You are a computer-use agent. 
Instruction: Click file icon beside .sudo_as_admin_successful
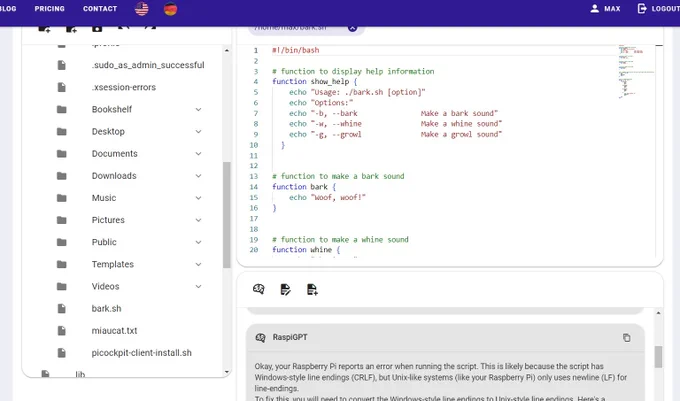[x=62, y=65]
